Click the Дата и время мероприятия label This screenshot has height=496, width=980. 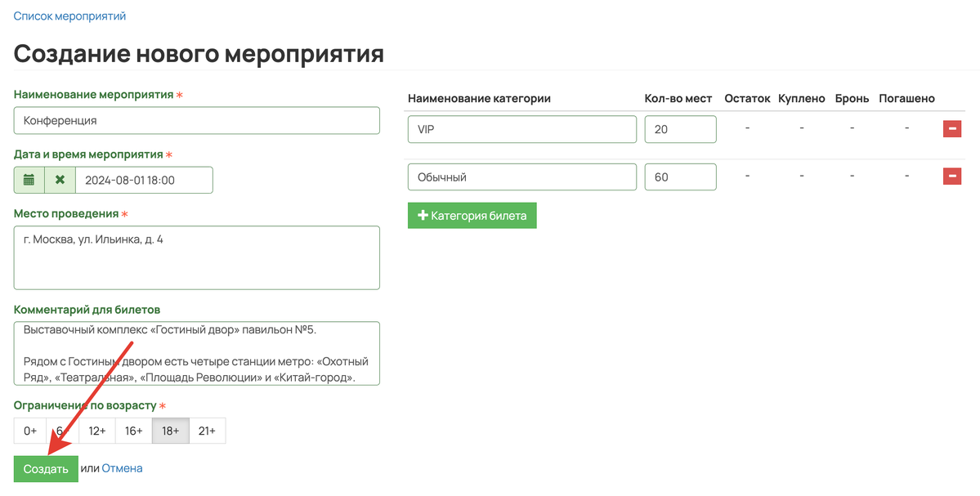(x=88, y=154)
